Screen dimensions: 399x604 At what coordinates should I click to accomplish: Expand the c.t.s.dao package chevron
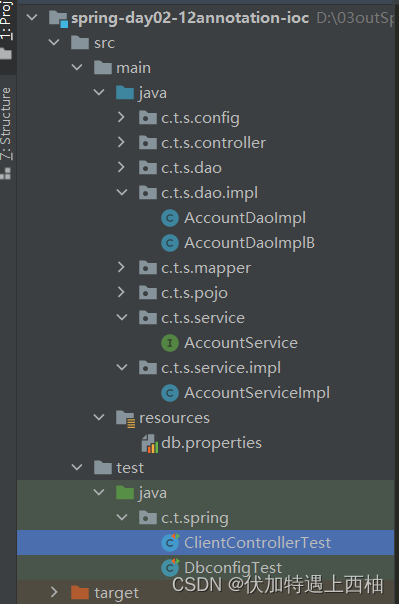[x=121, y=168]
